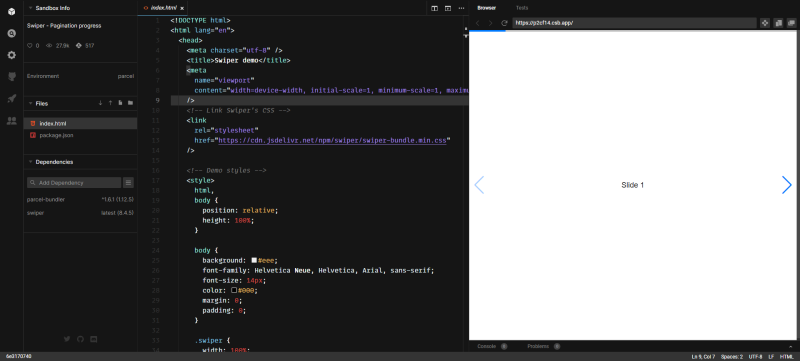
Task: Collapse the Sandbox Info section
Action: pos(31,8)
